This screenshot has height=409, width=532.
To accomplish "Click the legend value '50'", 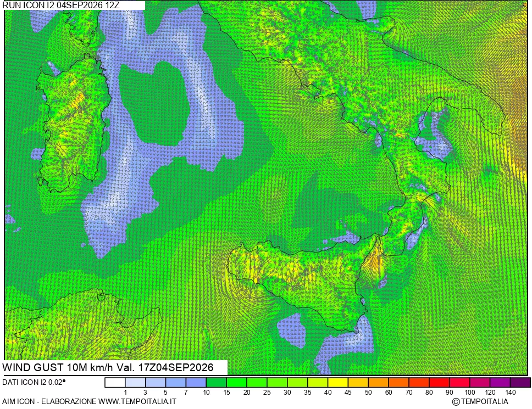I will (368, 393).
